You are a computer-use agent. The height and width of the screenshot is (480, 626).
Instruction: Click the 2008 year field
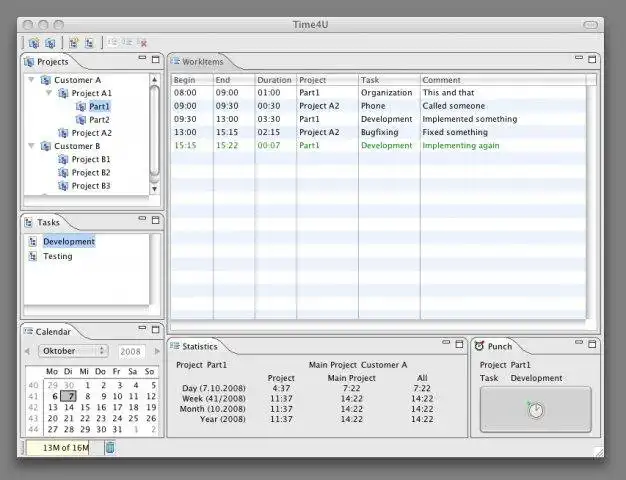(x=131, y=351)
